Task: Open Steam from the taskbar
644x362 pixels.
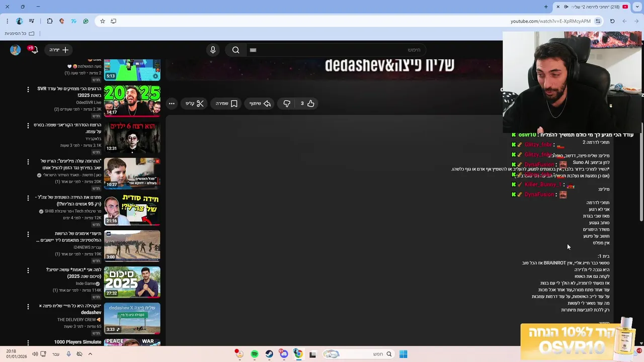Action: pyautogui.click(x=269, y=354)
